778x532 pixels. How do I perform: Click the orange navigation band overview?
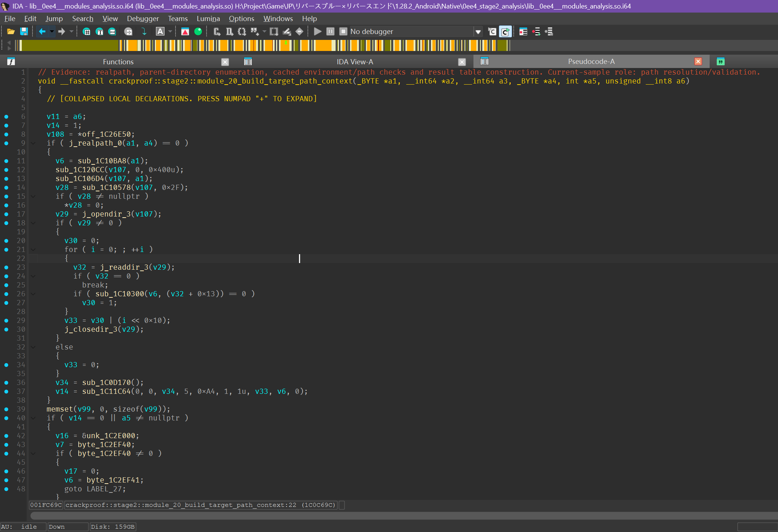coord(262,45)
